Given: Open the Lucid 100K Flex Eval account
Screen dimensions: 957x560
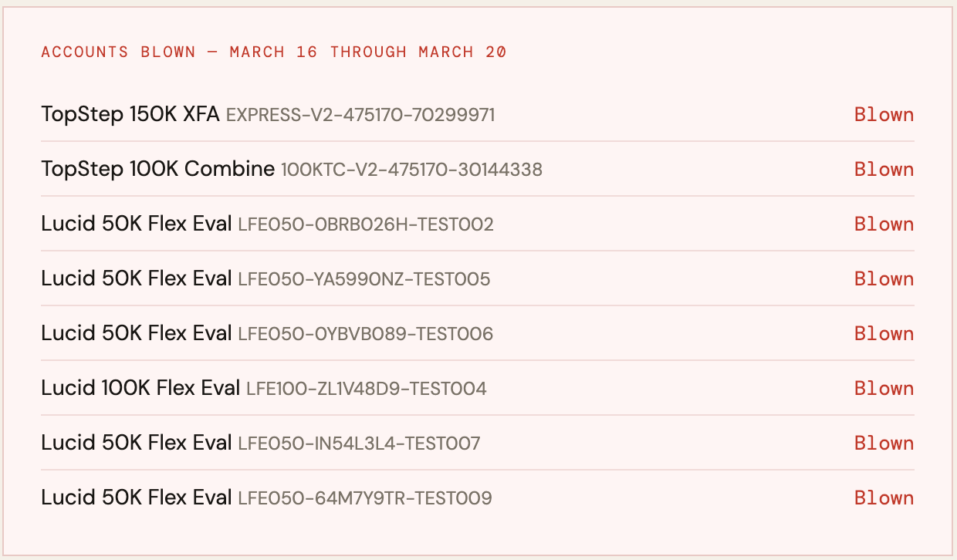Looking at the screenshot, I should click(x=140, y=389).
